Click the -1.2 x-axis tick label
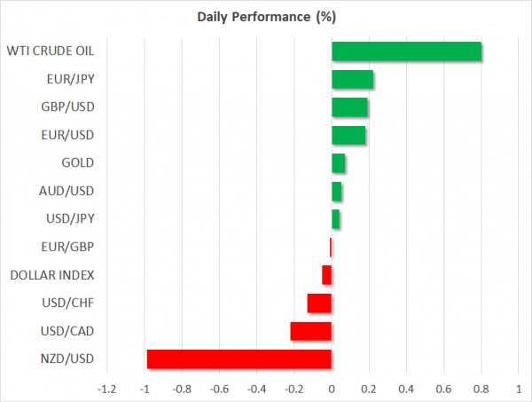This screenshot has height=402, width=532. pyautogui.click(x=106, y=389)
